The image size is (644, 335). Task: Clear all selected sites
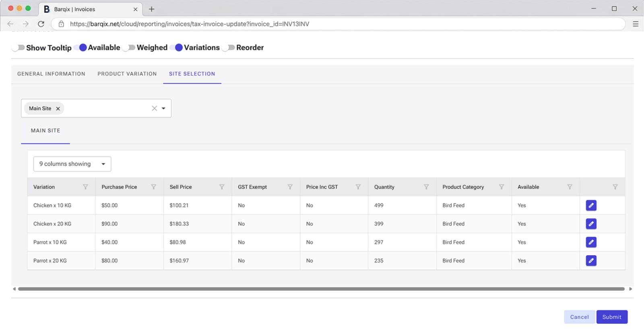154,108
